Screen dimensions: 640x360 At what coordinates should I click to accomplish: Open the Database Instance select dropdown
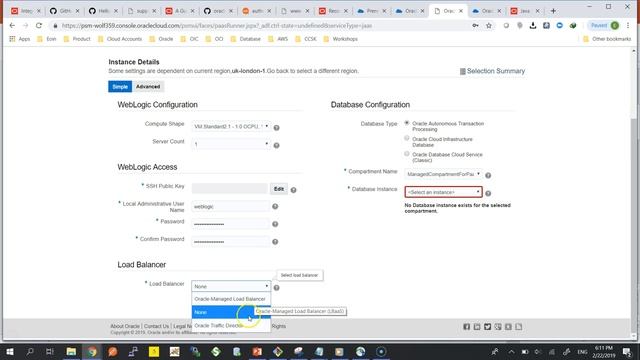pos(443,192)
